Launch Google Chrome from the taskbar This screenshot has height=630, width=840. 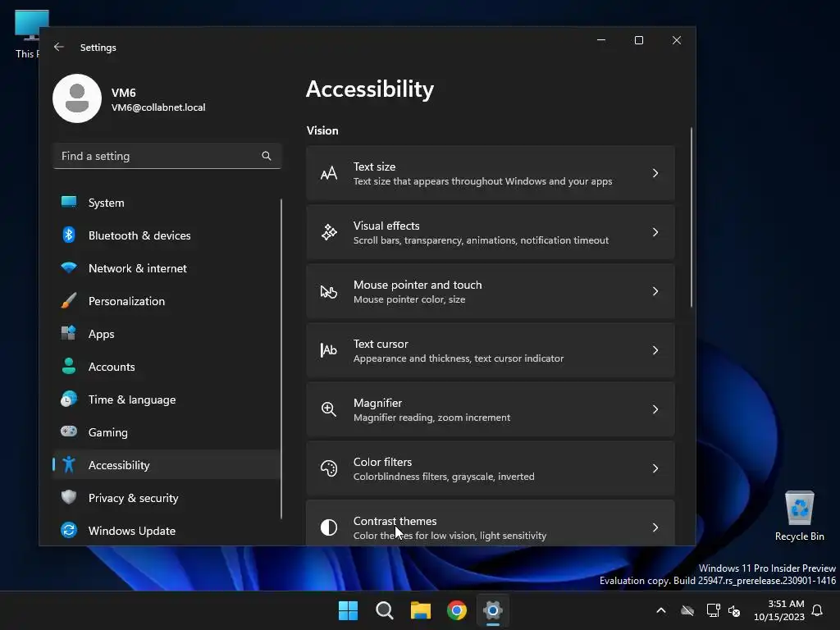(x=457, y=610)
